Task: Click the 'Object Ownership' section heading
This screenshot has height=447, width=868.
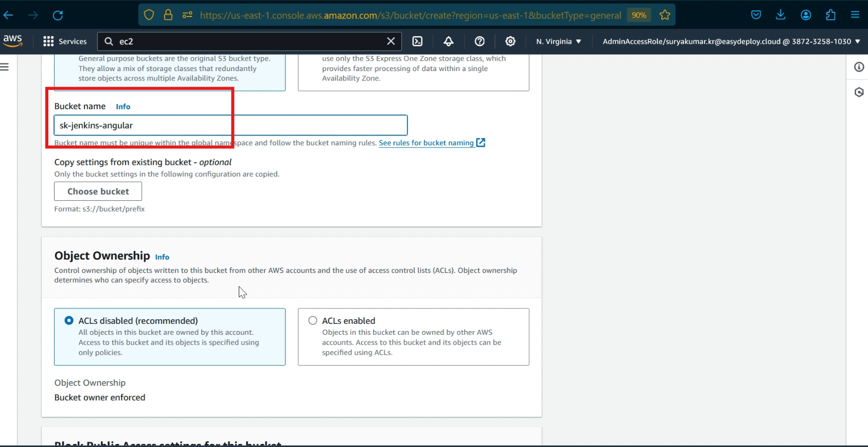Action: click(102, 255)
